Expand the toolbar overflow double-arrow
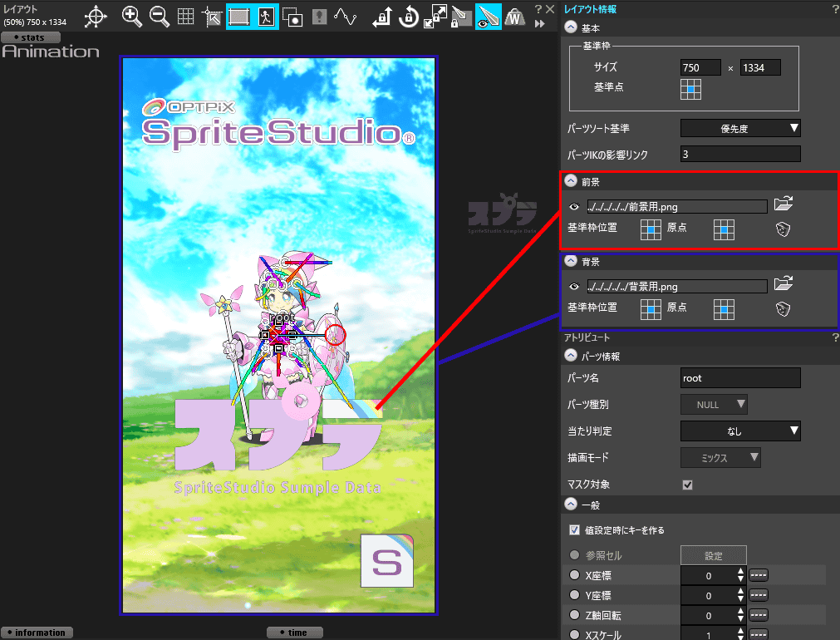Viewport: 840px width, 640px height. click(540, 23)
